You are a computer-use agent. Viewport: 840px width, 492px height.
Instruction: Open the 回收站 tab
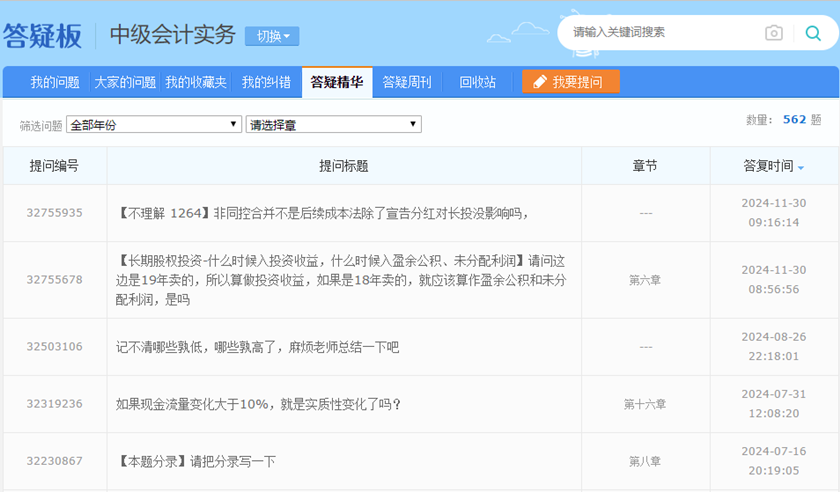477,82
